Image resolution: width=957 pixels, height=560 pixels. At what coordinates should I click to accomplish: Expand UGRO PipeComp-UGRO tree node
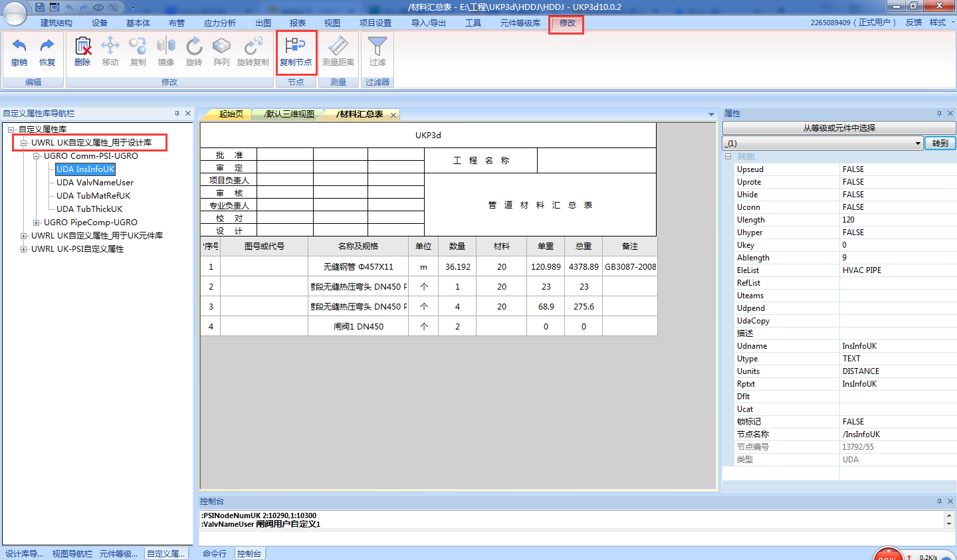coord(37,223)
